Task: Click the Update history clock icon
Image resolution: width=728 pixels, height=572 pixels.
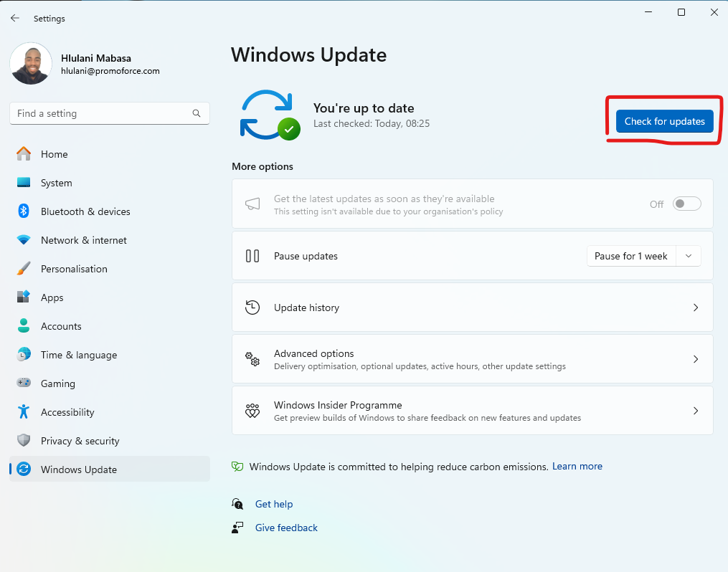Action: (x=252, y=307)
